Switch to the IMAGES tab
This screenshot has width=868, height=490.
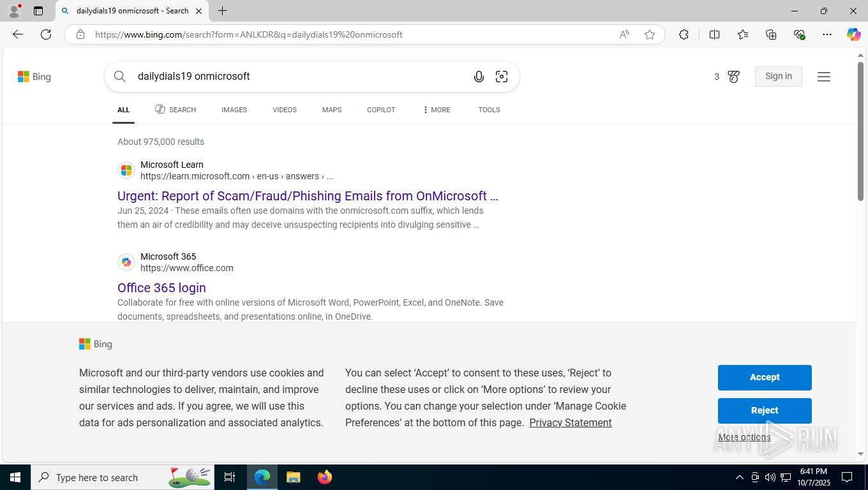tap(234, 110)
